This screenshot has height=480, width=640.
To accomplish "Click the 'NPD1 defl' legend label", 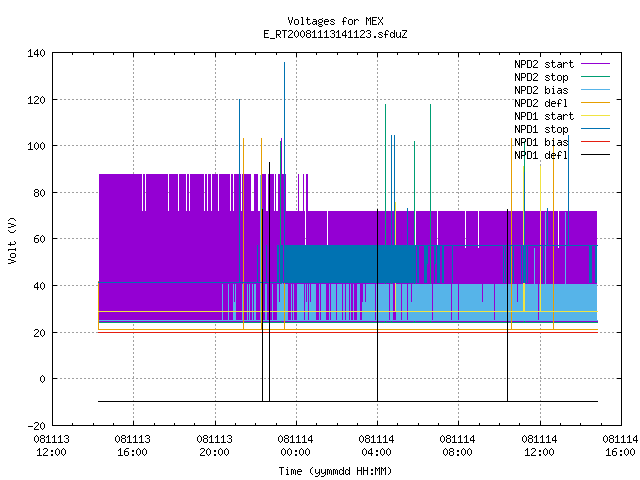I will click(x=541, y=156).
